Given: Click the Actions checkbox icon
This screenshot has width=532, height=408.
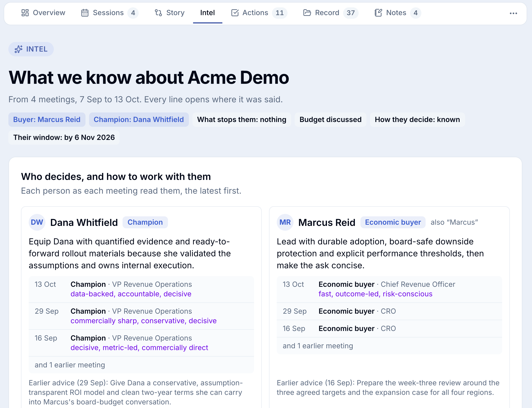Looking at the screenshot, I should pyautogui.click(x=235, y=13).
